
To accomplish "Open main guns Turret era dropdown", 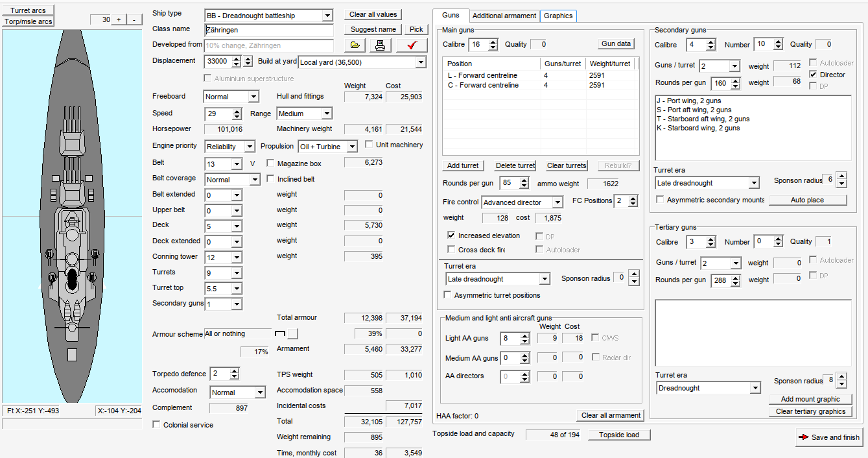I will (x=545, y=279).
